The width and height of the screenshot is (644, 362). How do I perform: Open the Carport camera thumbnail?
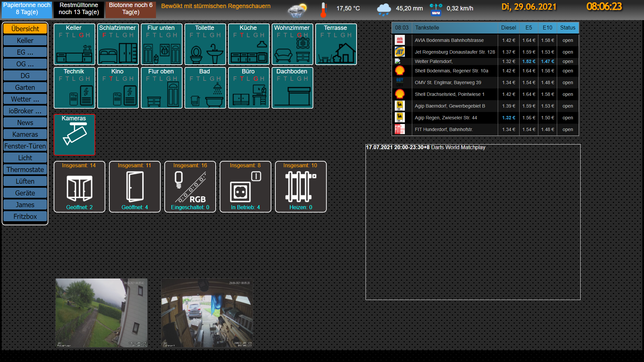tap(207, 313)
